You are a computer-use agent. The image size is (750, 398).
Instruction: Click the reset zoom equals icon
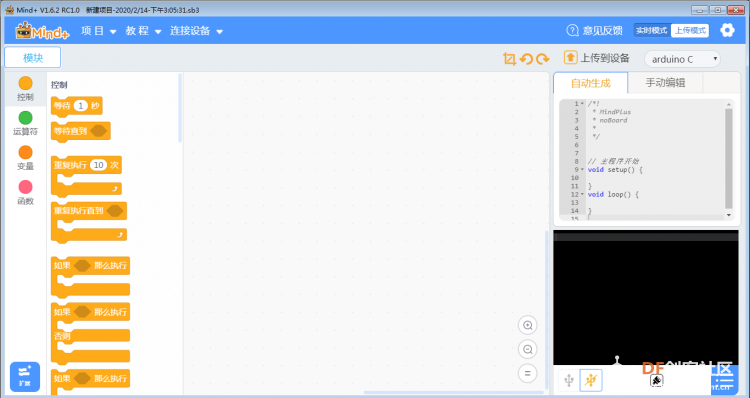(528, 374)
